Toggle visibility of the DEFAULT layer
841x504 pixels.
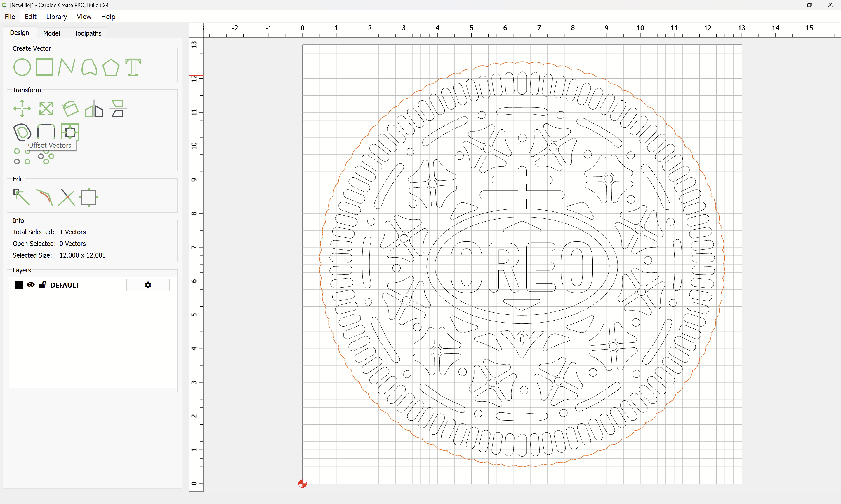31,285
